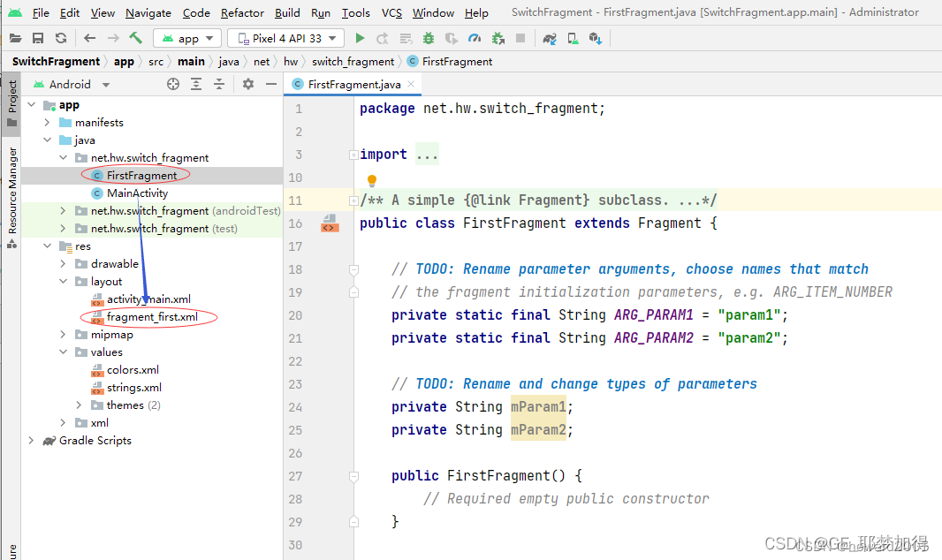Click line number 20 in the gutter
Image resolution: width=942 pixels, height=560 pixels.
click(295, 315)
